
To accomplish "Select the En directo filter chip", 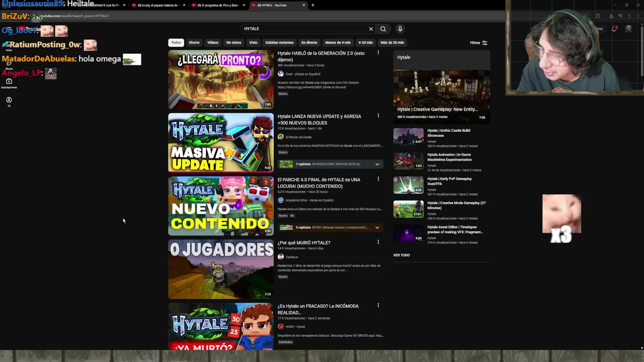I will pos(309,43).
